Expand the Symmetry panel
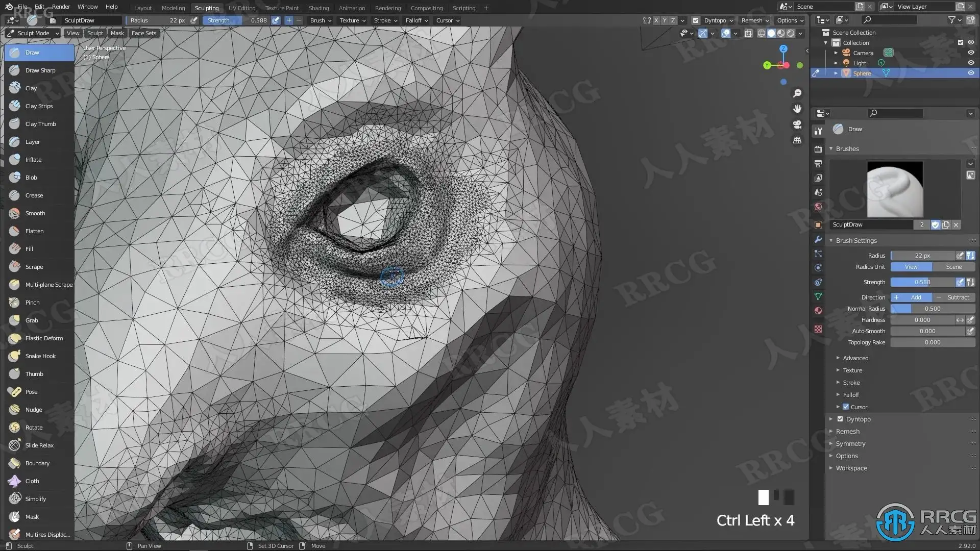The width and height of the screenshot is (980, 551). [x=850, y=444]
